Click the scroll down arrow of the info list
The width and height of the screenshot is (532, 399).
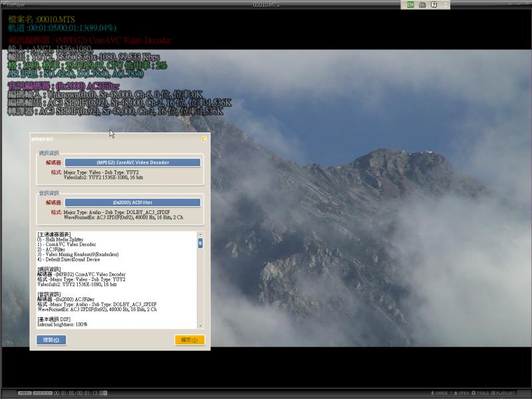[x=200, y=325]
